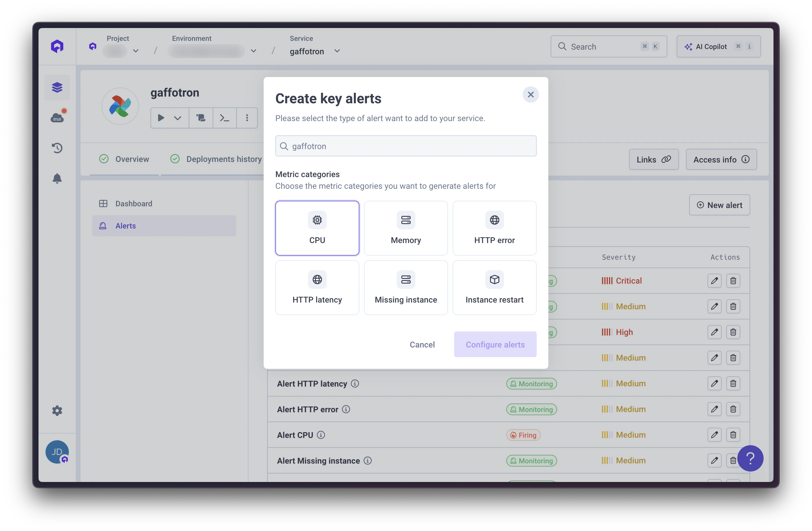Select the Instance restart metric category
The width and height of the screenshot is (812, 531).
[494, 287]
